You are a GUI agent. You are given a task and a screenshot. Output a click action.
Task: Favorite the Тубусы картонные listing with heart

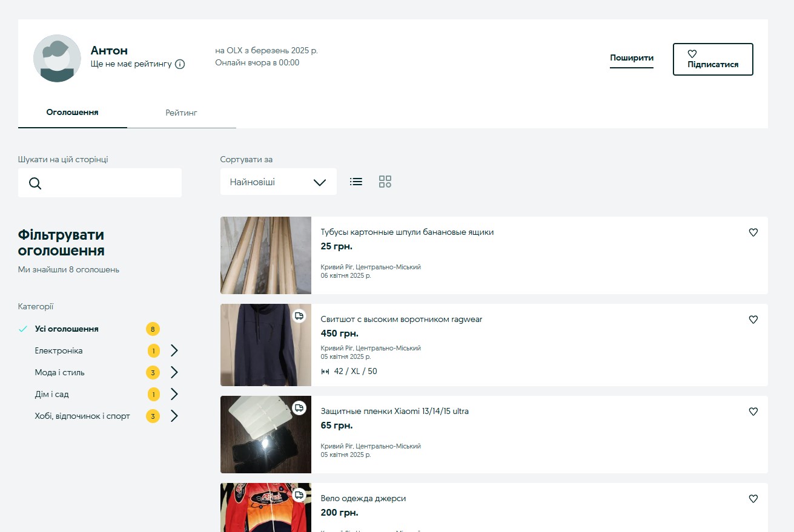pos(753,232)
